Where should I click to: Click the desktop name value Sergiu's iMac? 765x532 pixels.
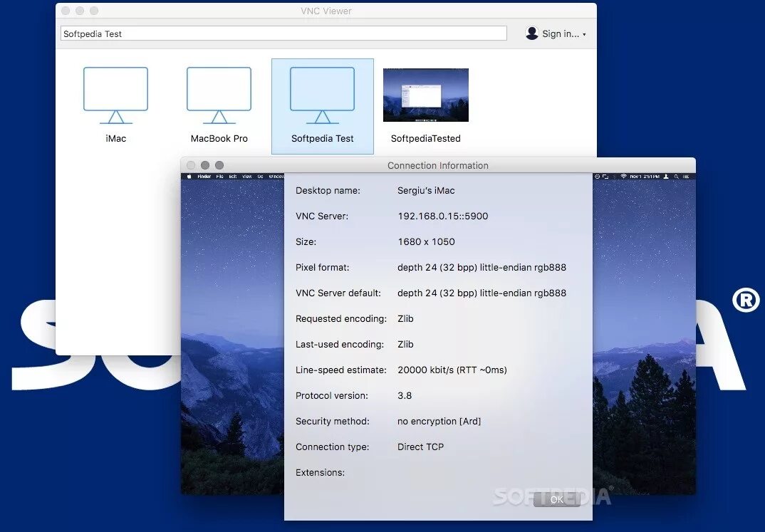[x=426, y=191]
